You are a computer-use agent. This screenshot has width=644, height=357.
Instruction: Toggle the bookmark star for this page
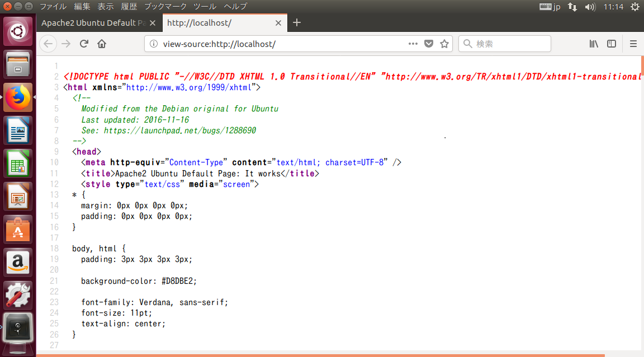pos(444,44)
